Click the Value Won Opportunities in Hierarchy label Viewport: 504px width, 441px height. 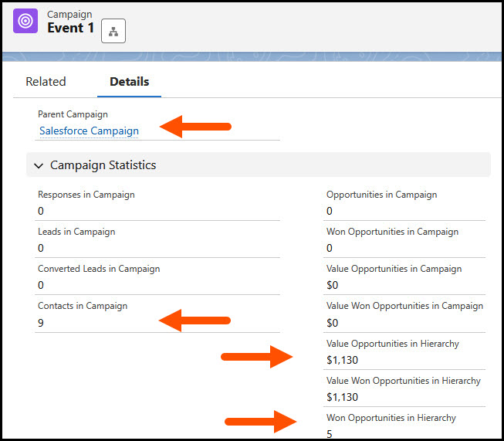(x=404, y=381)
